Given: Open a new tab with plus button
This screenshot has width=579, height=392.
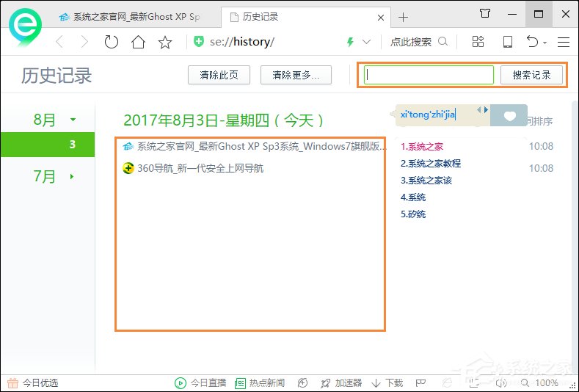Looking at the screenshot, I should point(403,17).
